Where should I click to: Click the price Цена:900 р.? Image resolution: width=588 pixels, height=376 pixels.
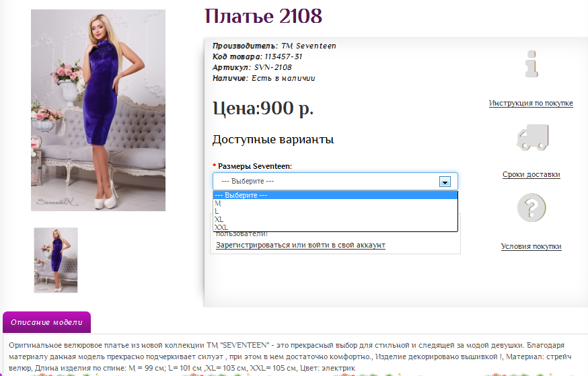(263, 109)
